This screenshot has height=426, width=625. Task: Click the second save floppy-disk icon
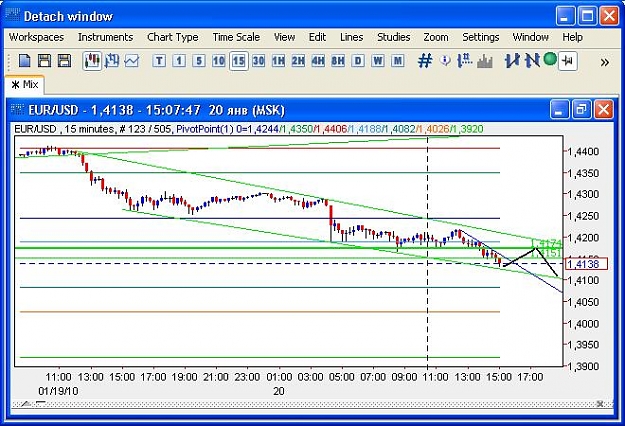click(x=64, y=61)
